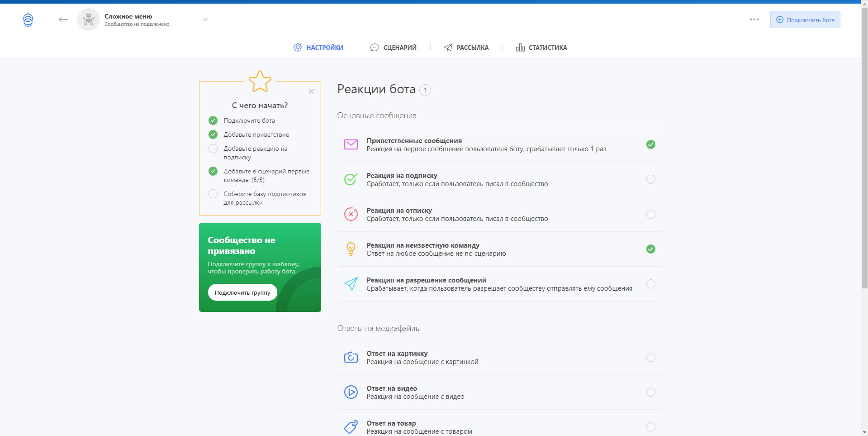
Task: Click the Добавьте приветствие checklist item
Action: [256, 134]
